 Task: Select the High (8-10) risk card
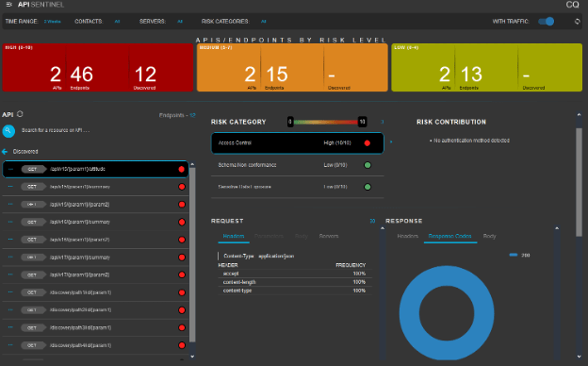click(98, 68)
